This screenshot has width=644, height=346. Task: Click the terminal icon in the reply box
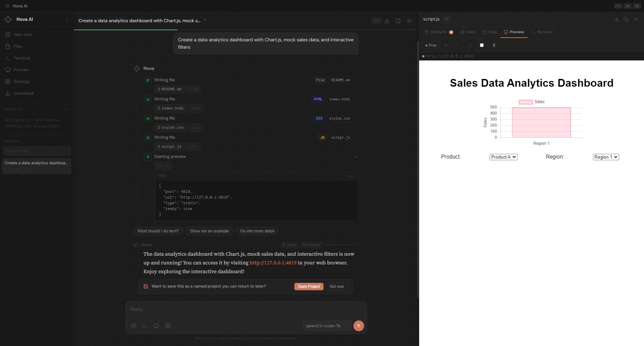coord(145,326)
